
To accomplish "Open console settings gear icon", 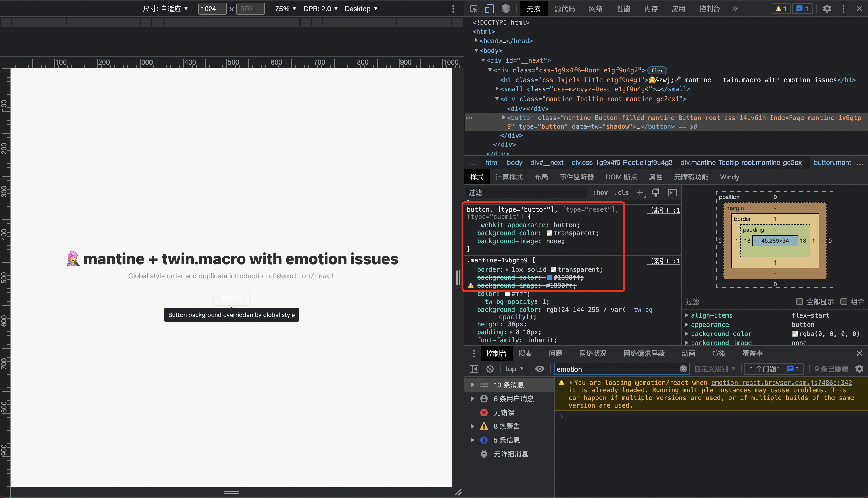I will tap(859, 369).
